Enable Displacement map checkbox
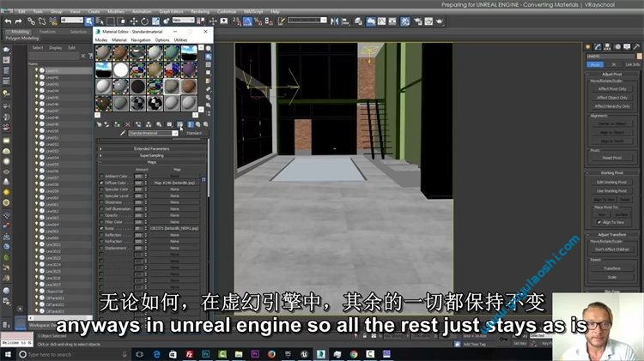Viewport: 644px width, 361px height. coord(101,248)
